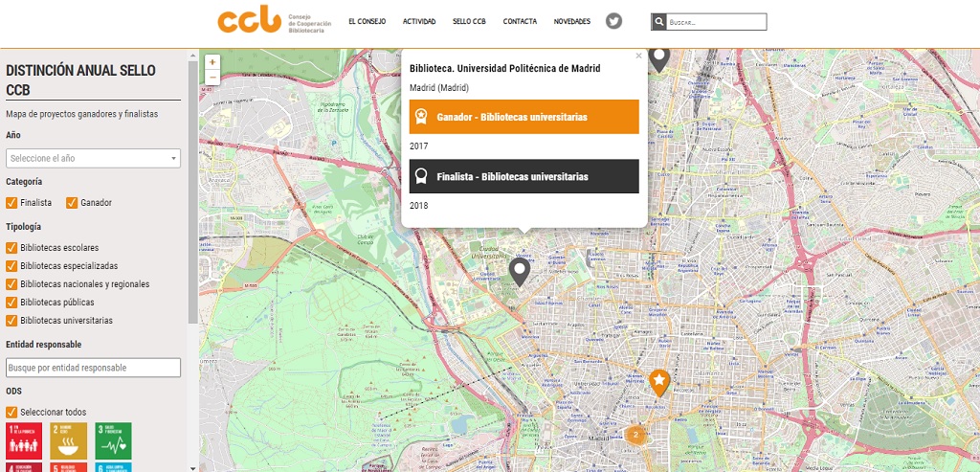
Task: Click the sidebar scroll down arrow
Action: pyautogui.click(x=192, y=467)
